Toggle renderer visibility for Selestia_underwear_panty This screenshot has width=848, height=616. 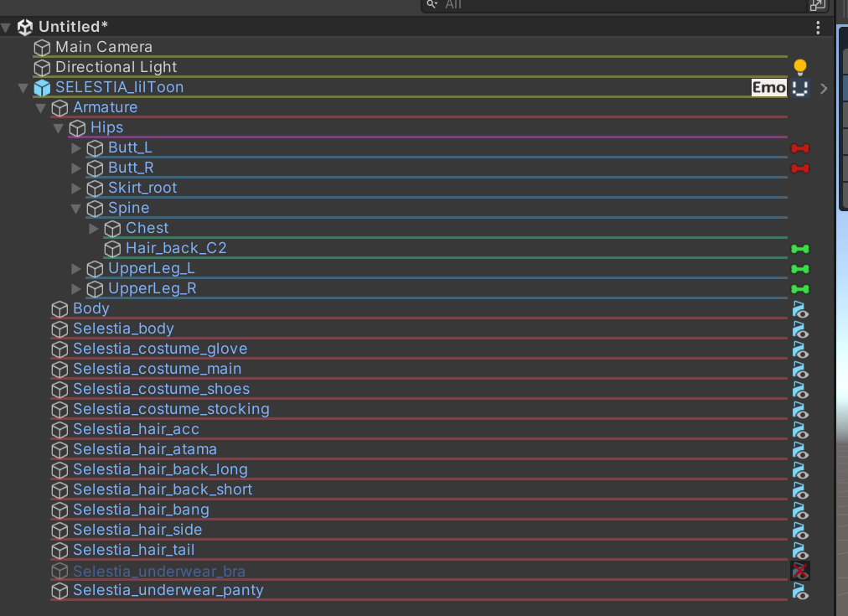[800, 591]
